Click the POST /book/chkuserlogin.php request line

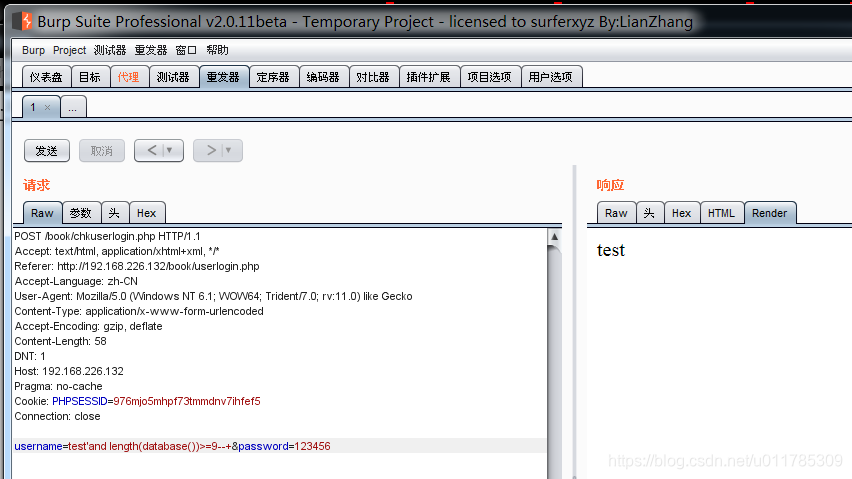point(108,236)
